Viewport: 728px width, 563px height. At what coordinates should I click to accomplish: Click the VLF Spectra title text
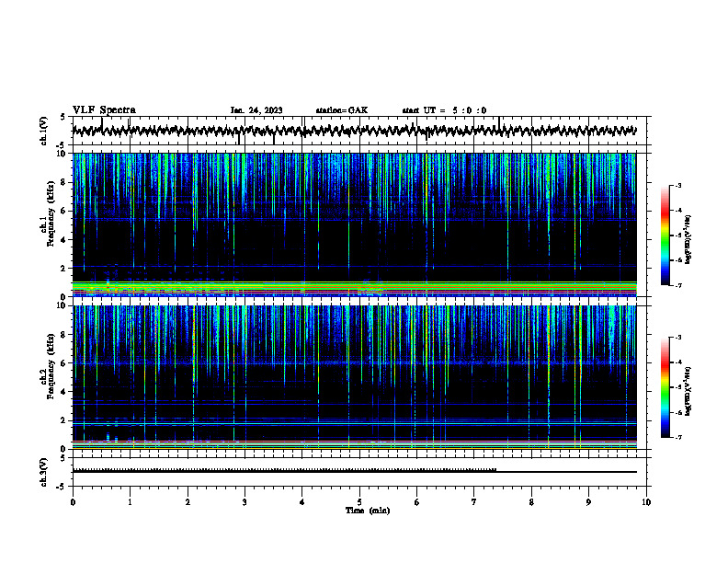click(x=104, y=110)
